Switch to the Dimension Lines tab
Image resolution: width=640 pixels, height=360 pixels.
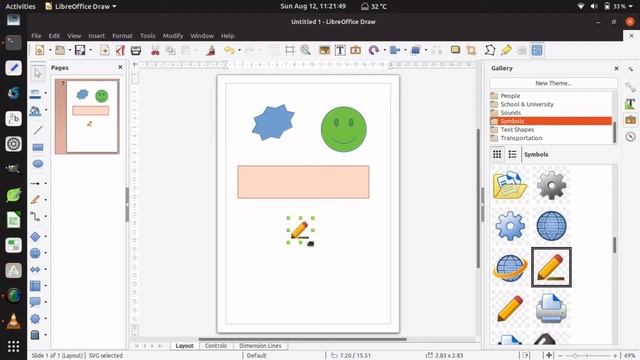(x=260, y=346)
